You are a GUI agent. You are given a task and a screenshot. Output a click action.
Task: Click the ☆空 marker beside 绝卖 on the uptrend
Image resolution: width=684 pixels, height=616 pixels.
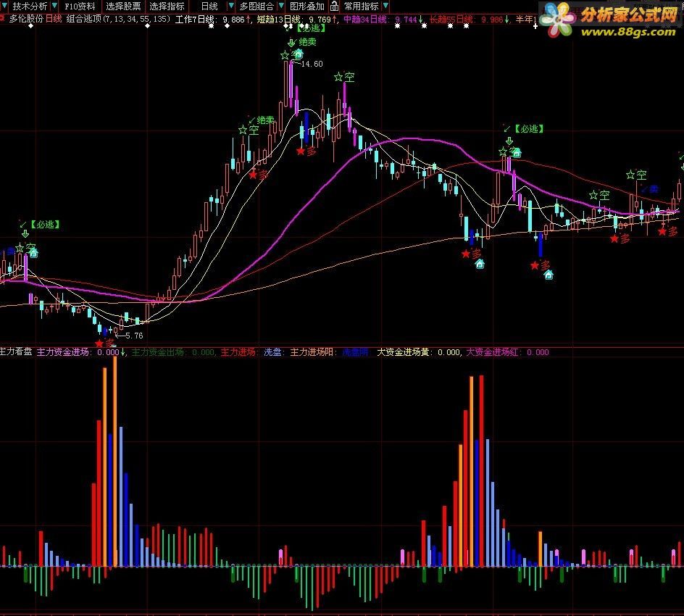(x=249, y=130)
